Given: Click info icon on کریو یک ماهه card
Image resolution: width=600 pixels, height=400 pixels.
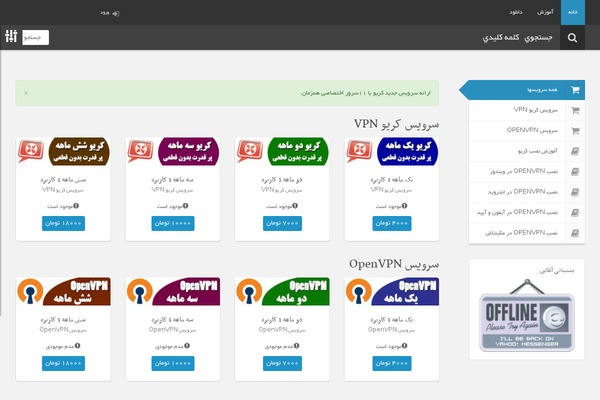Looking at the screenshot, I should click(x=404, y=206).
